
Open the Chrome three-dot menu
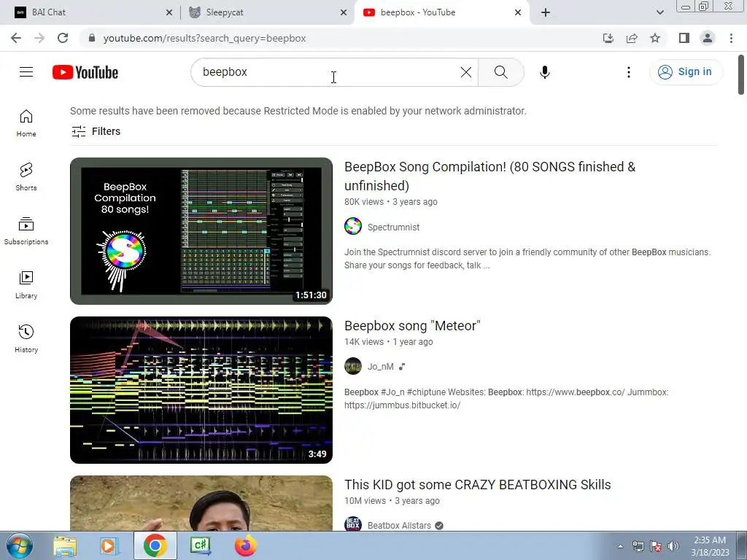(731, 38)
